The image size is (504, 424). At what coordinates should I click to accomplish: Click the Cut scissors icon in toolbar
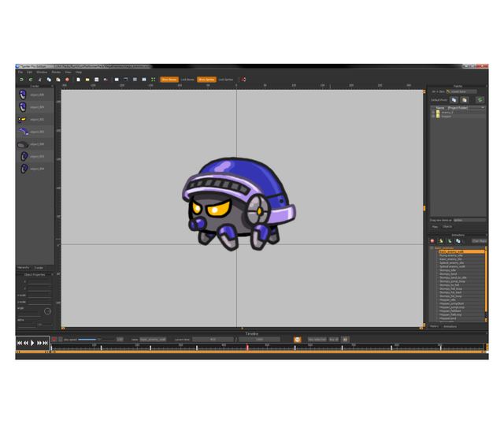click(40, 80)
